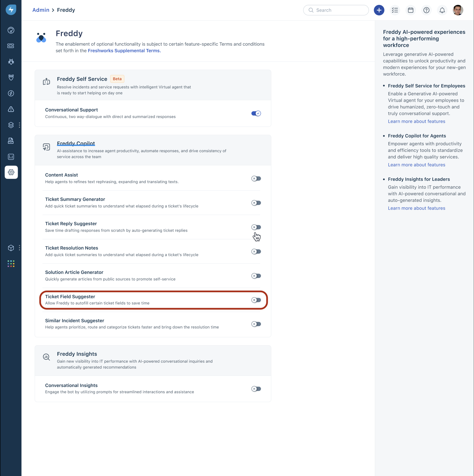Open the alerts triangle icon in sidebar
This screenshot has width=474, height=476.
click(11, 109)
